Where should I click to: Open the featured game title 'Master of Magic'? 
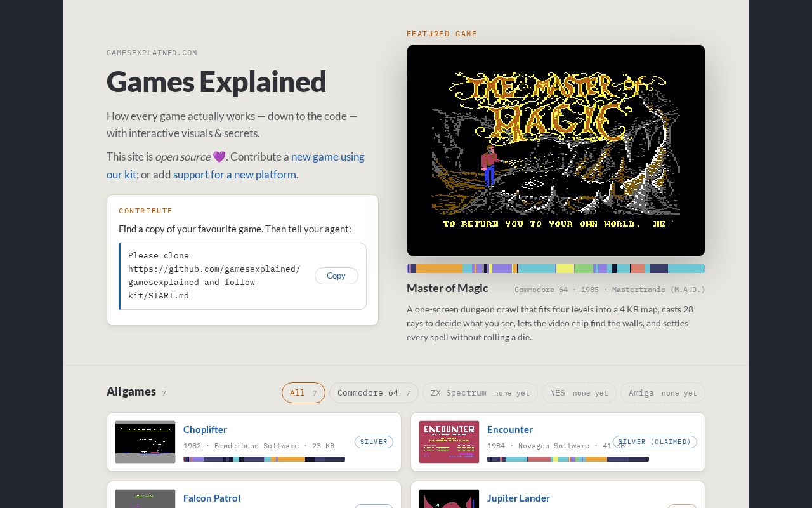click(447, 288)
